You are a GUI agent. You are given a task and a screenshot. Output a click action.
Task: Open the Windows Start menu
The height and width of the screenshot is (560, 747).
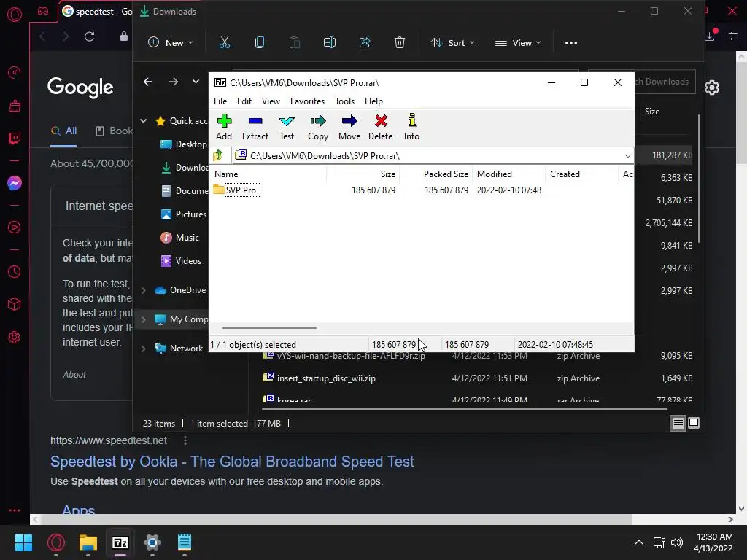tap(23, 542)
